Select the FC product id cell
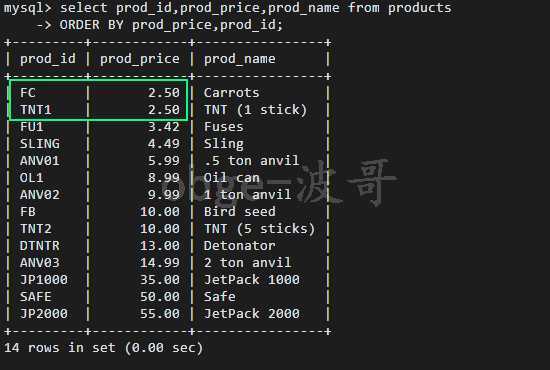 pyautogui.click(x=28, y=93)
